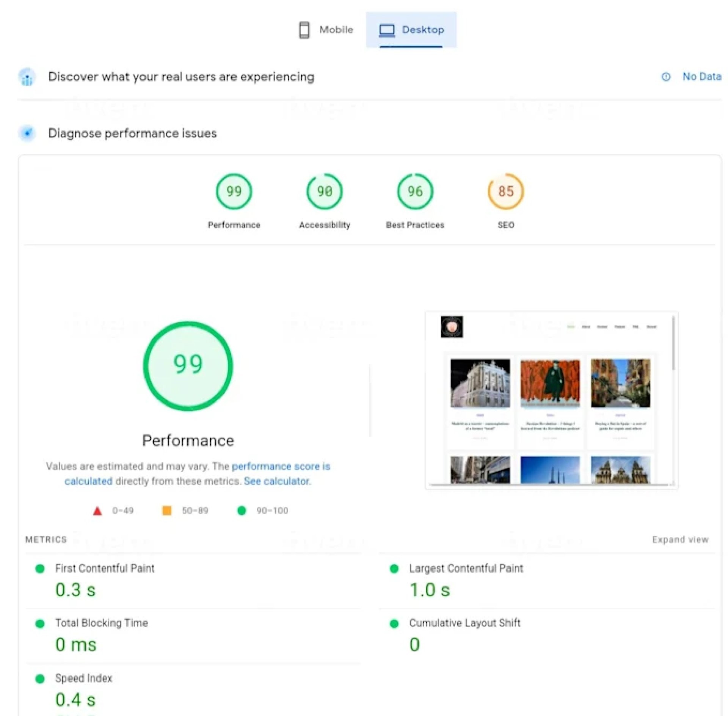Screen dimensions: 728x716
Task: Expand the Largest Contentful Paint metric
Action: click(466, 568)
